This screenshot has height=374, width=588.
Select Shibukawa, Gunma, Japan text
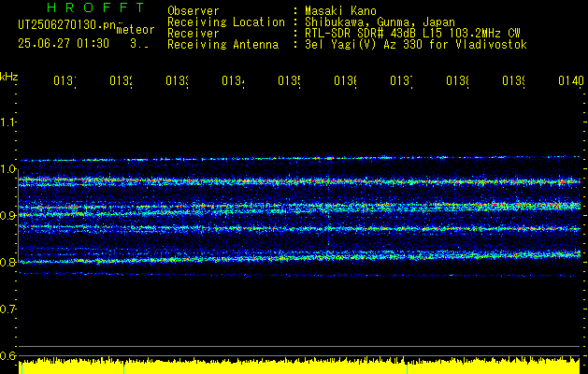pos(380,22)
